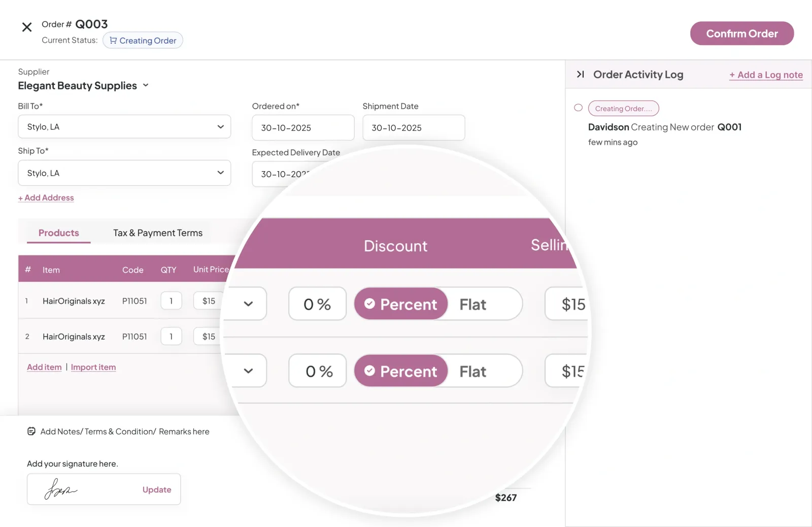
Task: Click the Discount column header
Action: (396, 246)
